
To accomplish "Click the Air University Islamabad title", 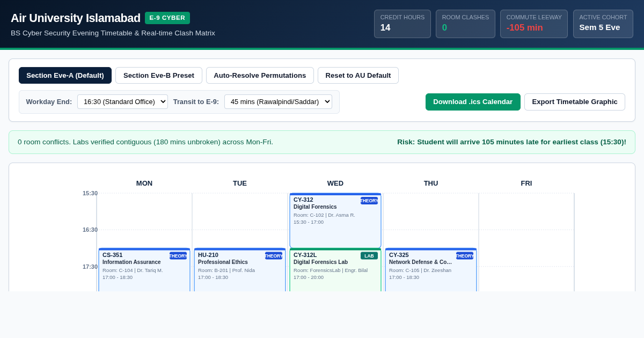I will click(x=76, y=18).
